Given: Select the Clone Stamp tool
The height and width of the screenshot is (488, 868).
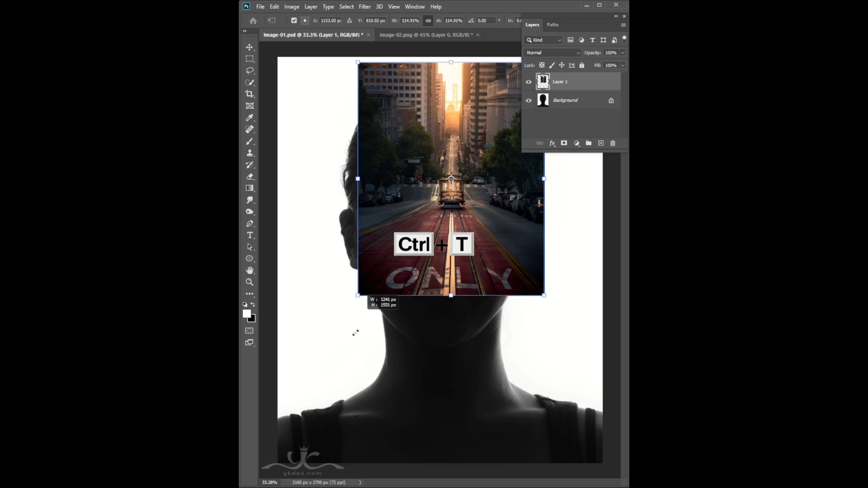Looking at the screenshot, I should [x=250, y=153].
